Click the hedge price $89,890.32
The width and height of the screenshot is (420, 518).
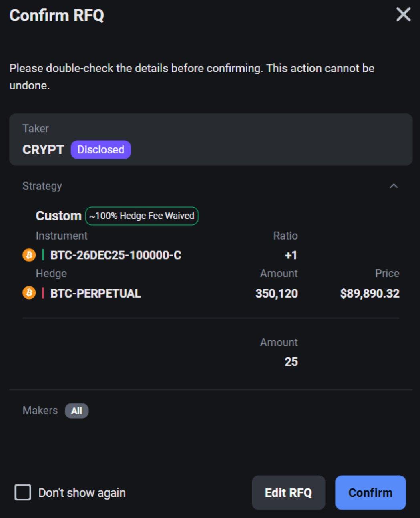(x=370, y=294)
